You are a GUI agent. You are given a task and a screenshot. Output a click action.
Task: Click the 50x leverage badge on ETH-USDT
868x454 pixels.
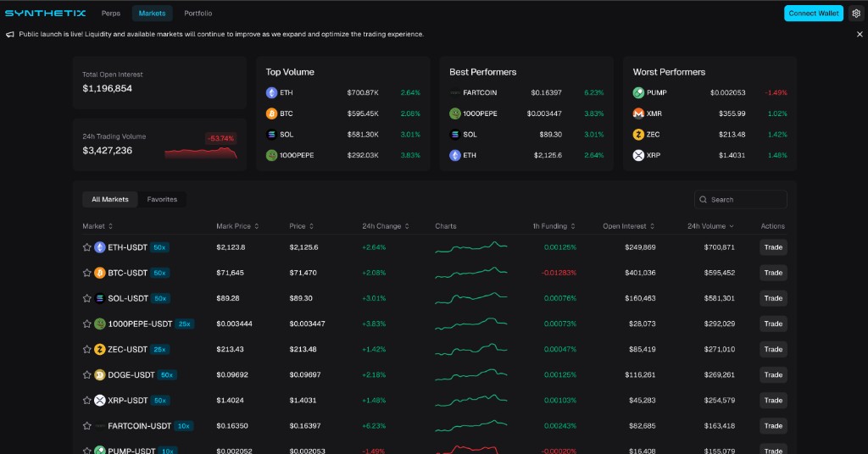coord(160,247)
